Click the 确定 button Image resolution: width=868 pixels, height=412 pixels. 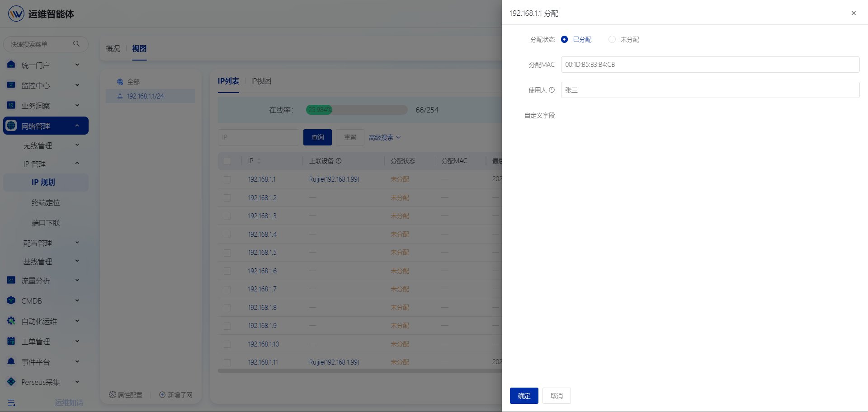[524, 396]
